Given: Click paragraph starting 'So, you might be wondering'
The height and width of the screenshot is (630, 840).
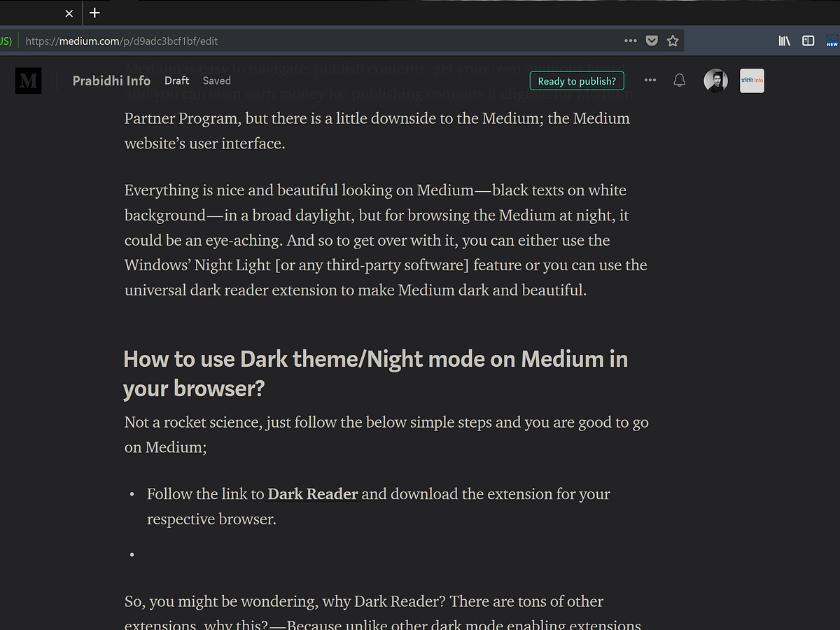Looking at the screenshot, I should pos(384,612).
